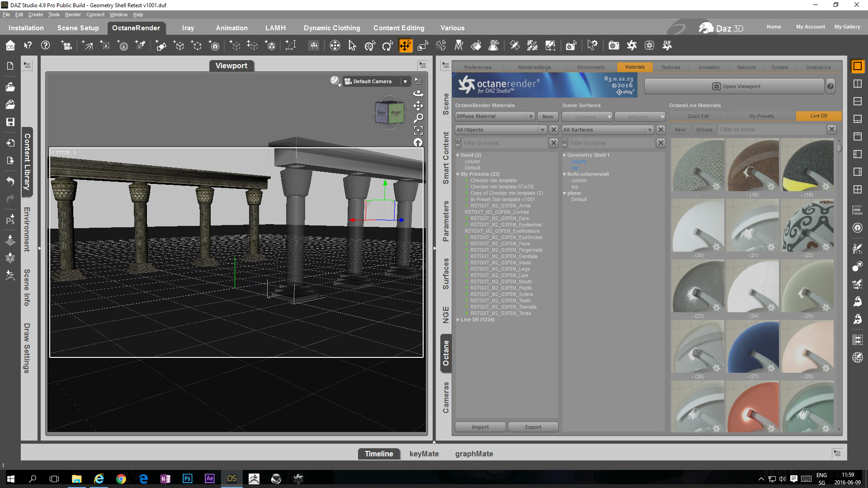This screenshot has width=868, height=488.
Task: Open the Diffuse Material type dropdown
Action: tap(495, 116)
